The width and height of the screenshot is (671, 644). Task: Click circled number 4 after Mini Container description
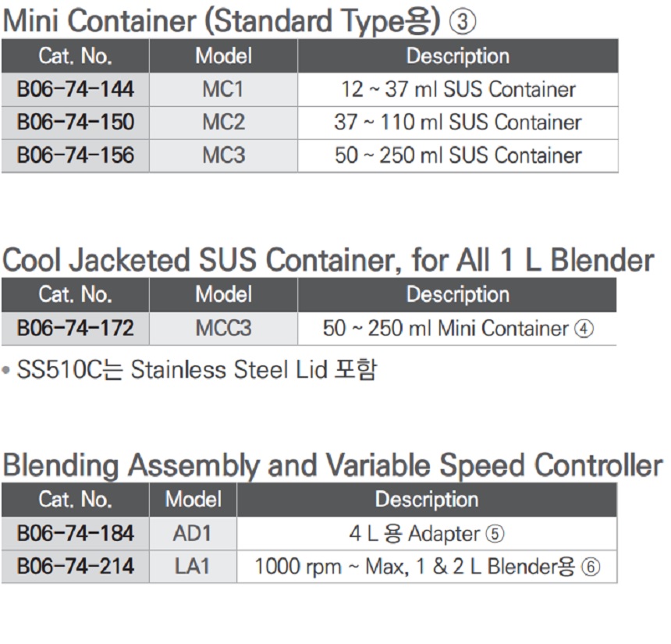coord(584,329)
